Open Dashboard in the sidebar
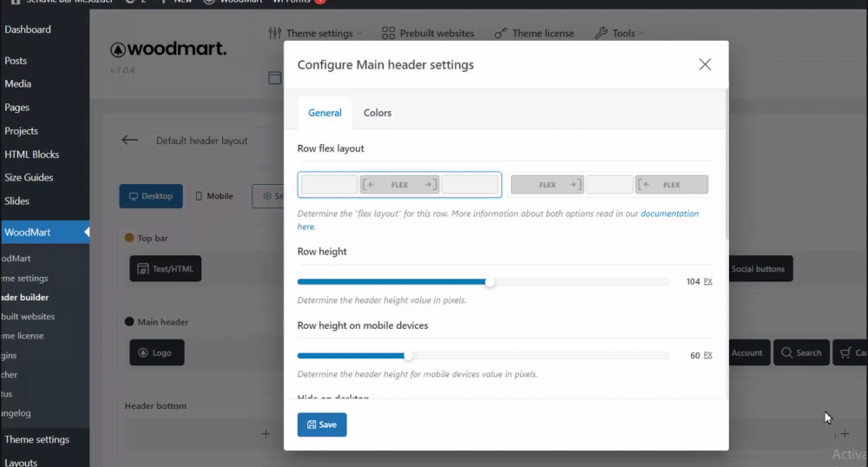 pyautogui.click(x=28, y=30)
